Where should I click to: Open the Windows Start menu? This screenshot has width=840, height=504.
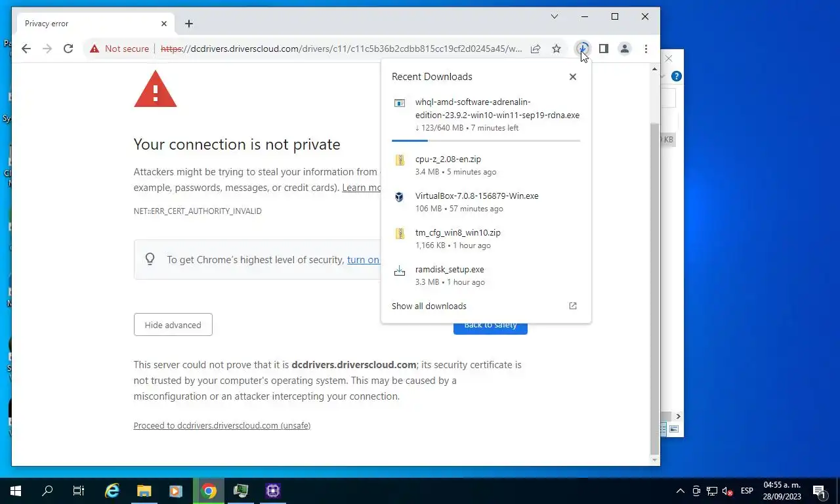coord(16,490)
